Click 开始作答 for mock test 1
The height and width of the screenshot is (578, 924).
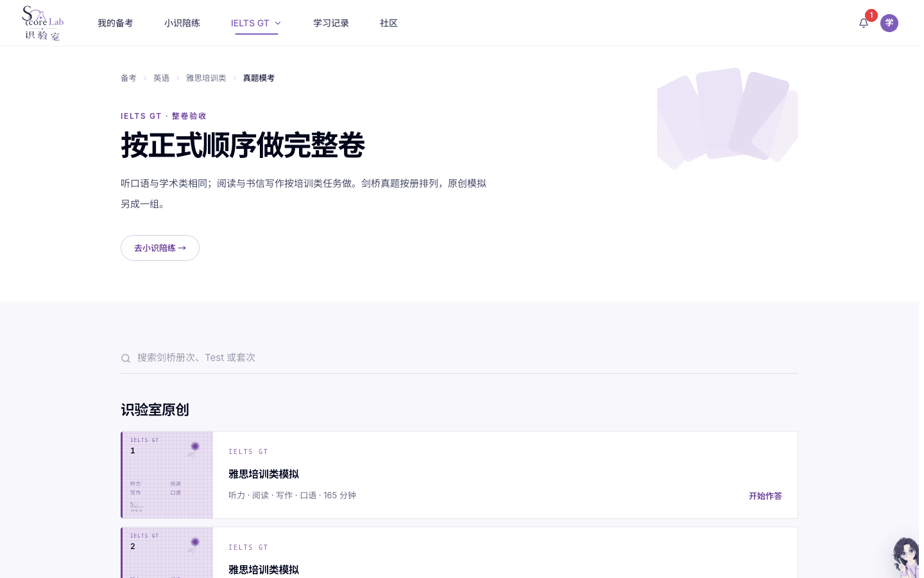coord(766,496)
